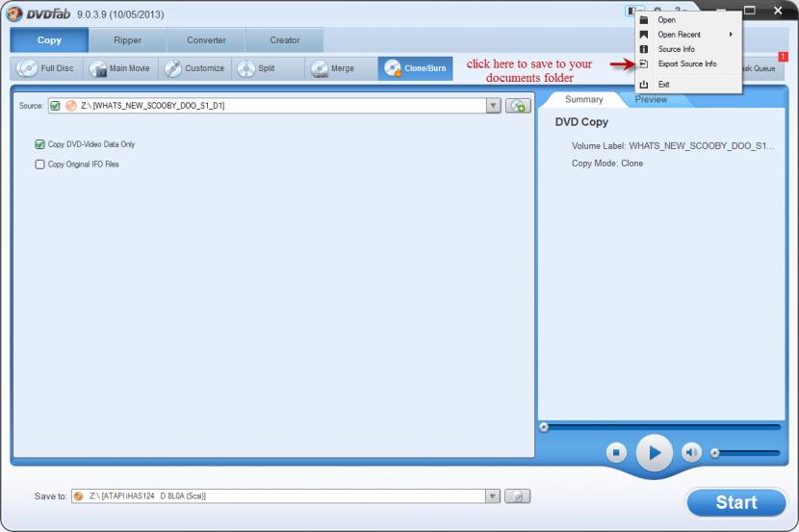This screenshot has width=799, height=532.
Task: Click the source disc icon in Source field
Action: coord(71,106)
